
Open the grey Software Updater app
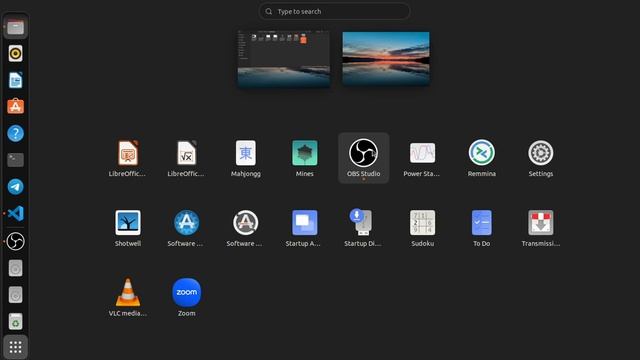click(245, 228)
